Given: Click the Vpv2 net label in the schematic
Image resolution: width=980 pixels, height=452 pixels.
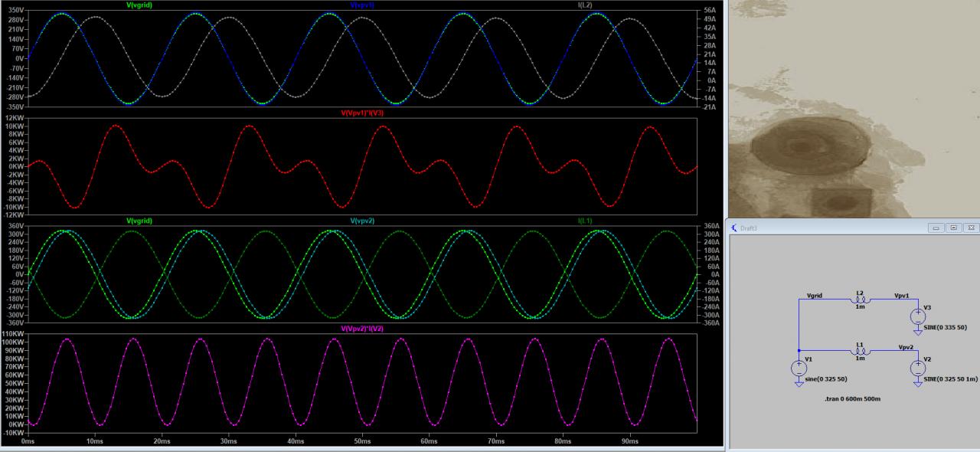Looking at the screenshot, I should (x=906, y=347).
